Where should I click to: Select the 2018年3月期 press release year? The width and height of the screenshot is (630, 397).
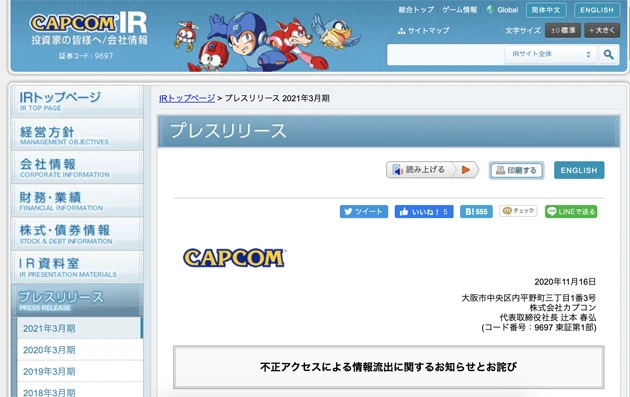80,391
